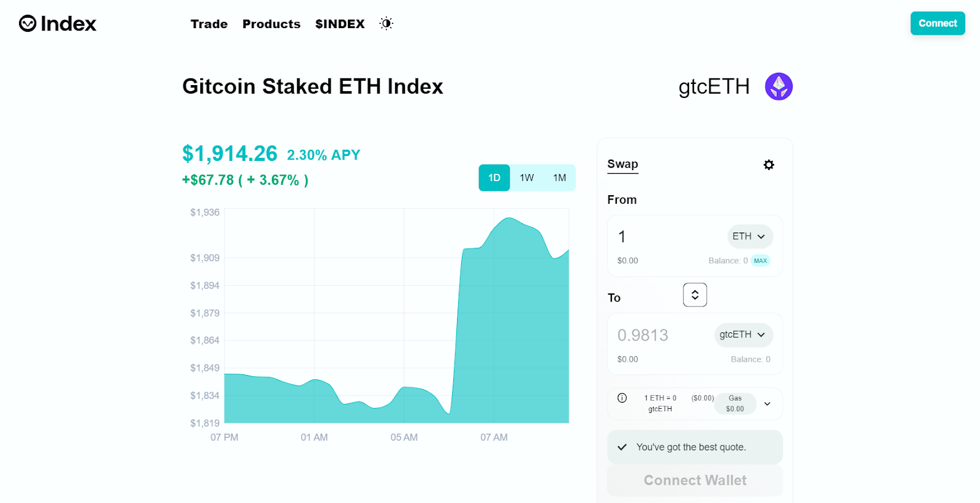Click MAX balance button
Viewport: 980px width, 503px height.
pos(760,261)
